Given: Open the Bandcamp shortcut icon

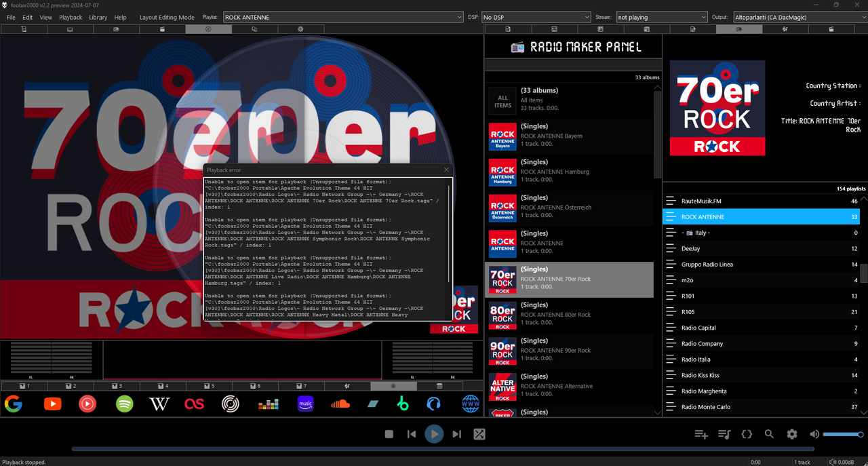Looking at the screenshot, I should click(372, 404).
